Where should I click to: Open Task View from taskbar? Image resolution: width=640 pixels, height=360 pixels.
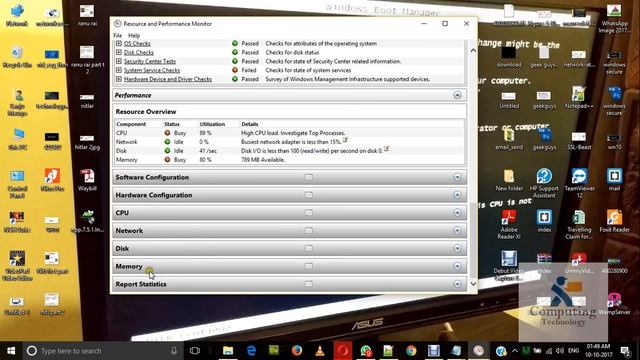click(195, 351)
